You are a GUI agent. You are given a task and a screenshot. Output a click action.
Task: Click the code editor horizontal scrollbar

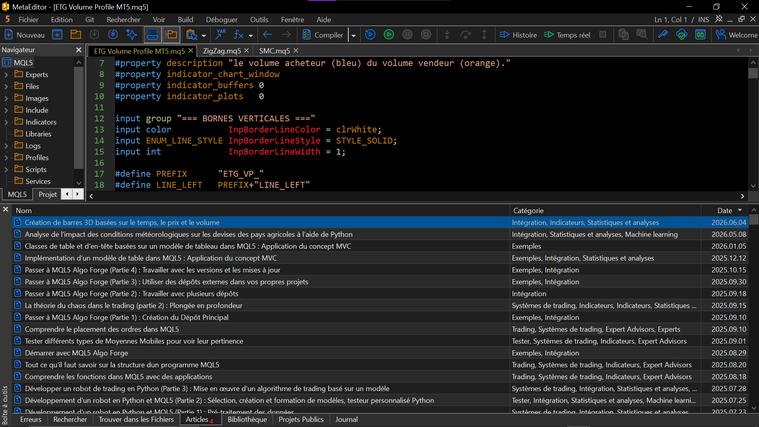(416, 196)
